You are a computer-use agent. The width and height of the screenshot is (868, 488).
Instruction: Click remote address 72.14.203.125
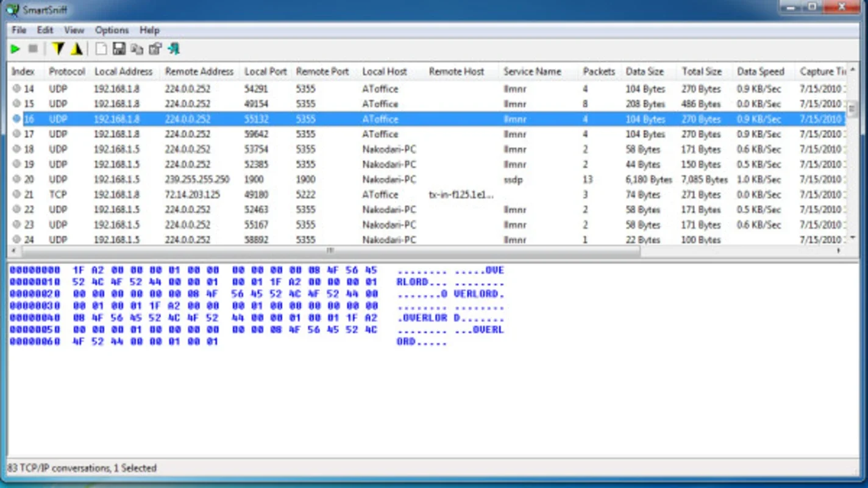(192, 195)
